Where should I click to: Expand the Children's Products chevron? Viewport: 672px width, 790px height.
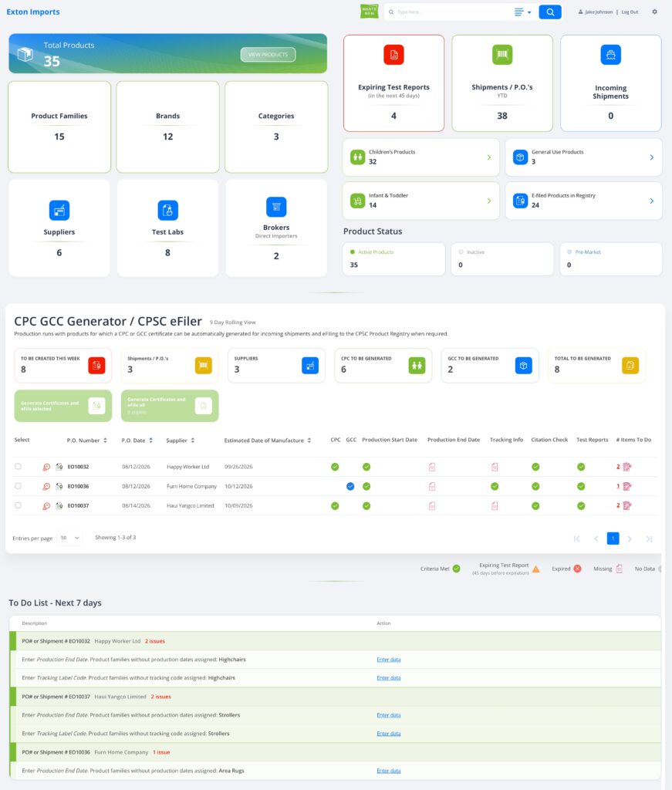488,157
